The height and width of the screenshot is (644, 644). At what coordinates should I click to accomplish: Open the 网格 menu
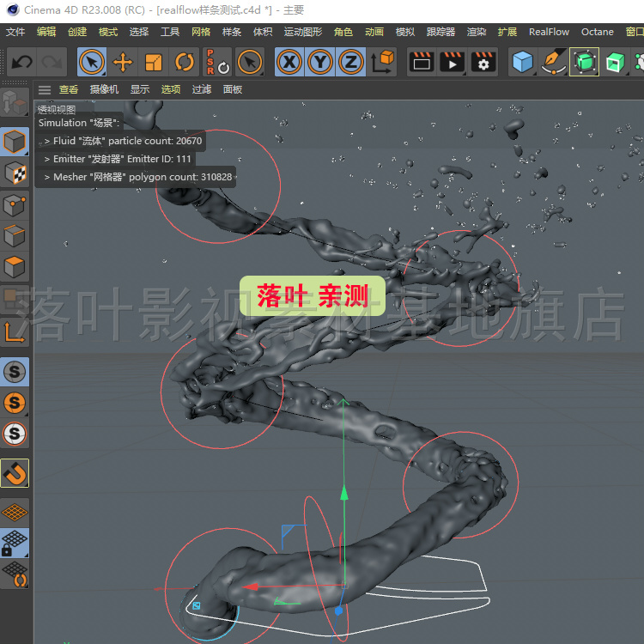pos(201,32)
